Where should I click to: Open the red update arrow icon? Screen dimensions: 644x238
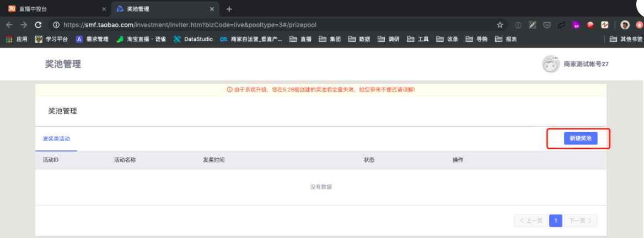click(x=638, y=25)
